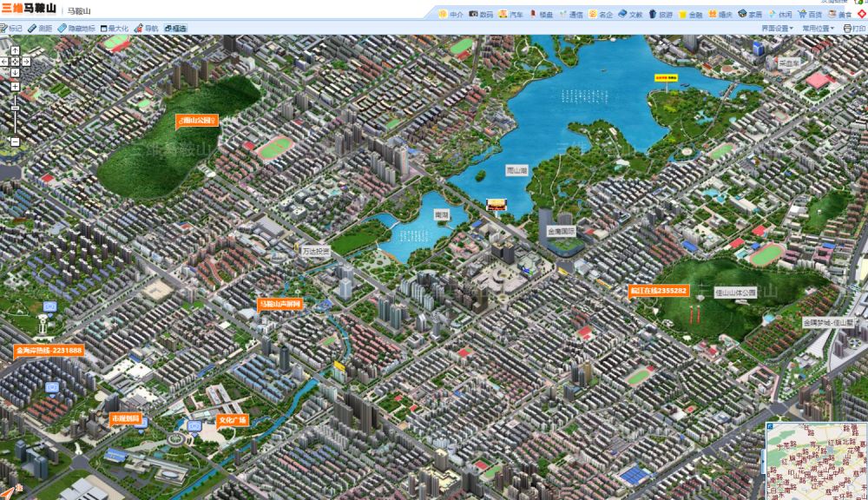868x500 pixels.
Task: Toggle 隐藏地标 to hide landmarks
Action: (x=76, y=29)
